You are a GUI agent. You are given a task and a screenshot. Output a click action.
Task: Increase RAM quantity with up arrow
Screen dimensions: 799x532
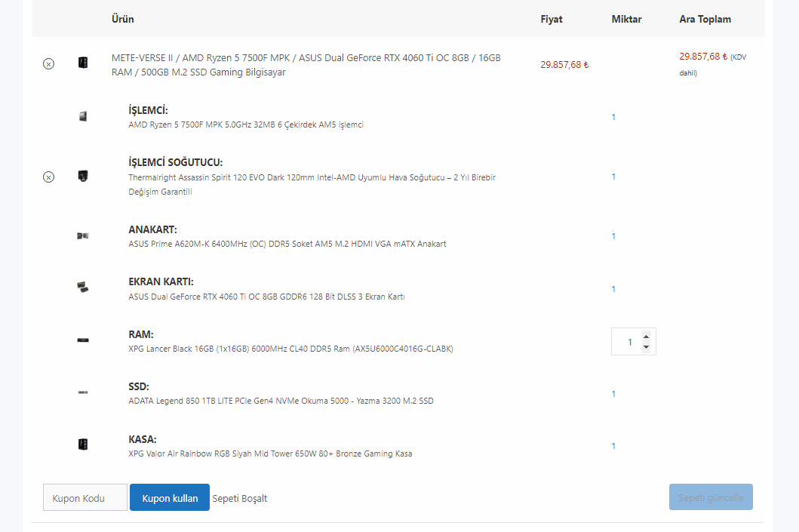(646, 337)
